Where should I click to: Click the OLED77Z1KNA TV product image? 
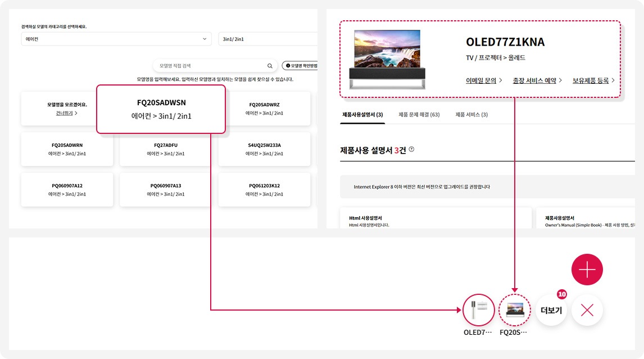[387, 59]
